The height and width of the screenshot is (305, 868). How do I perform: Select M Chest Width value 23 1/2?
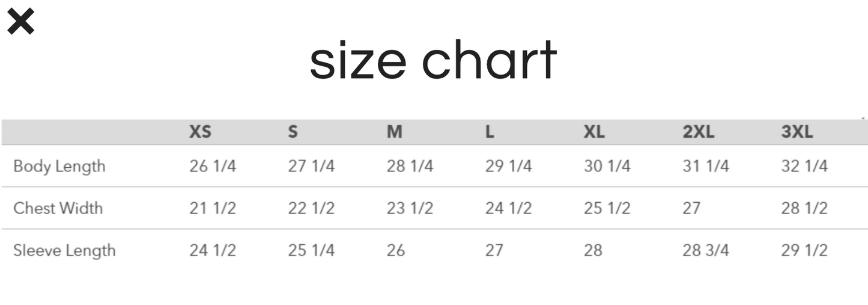coord(410,208)
